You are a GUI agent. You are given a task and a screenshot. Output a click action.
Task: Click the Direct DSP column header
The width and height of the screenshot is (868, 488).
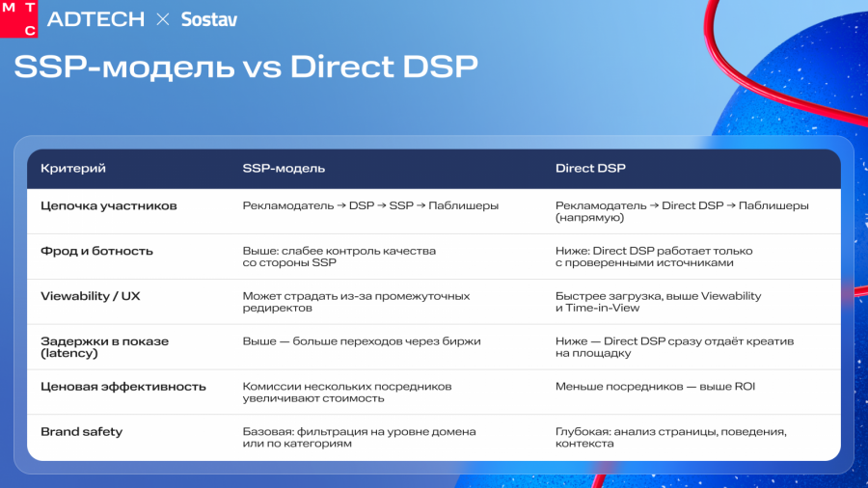click(x=590, y=168)
